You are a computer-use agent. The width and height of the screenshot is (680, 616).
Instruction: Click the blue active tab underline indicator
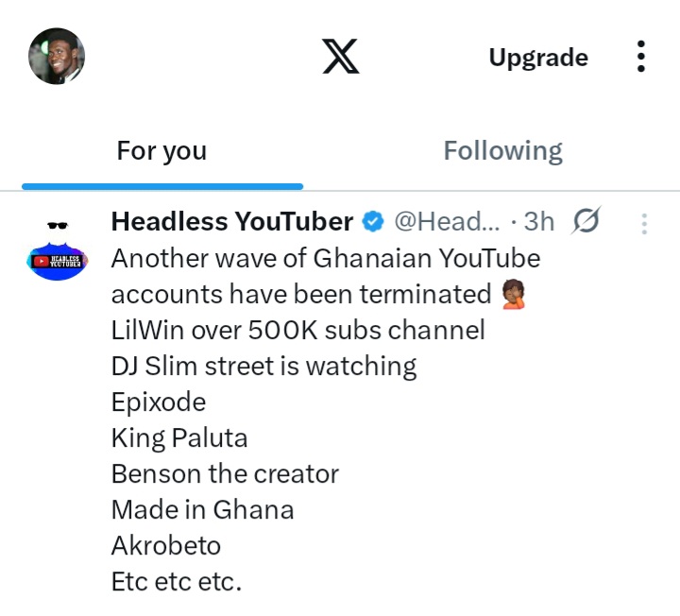click(x=161, y=186)
